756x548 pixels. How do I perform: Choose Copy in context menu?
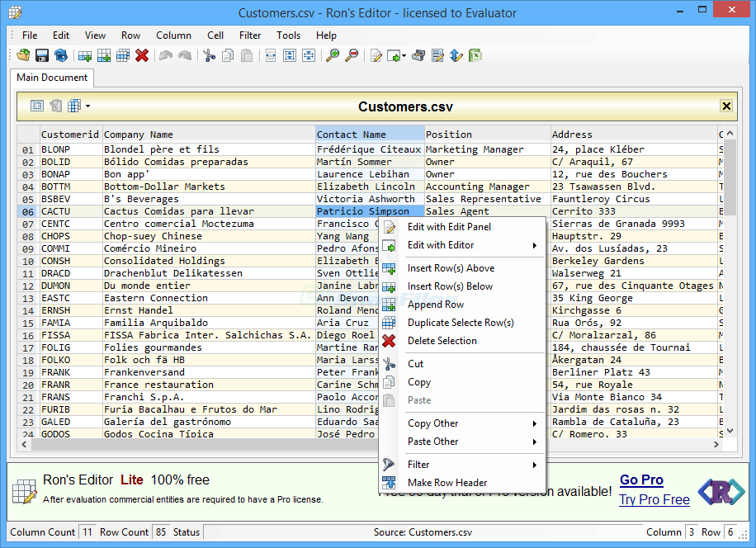(x=462, y=382)
